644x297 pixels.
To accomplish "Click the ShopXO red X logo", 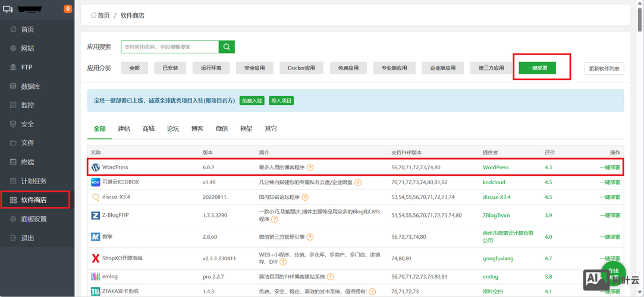I will [96, 258].
